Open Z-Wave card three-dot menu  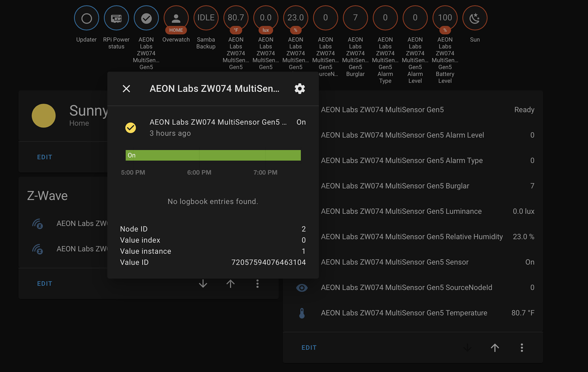click(257, 284)
